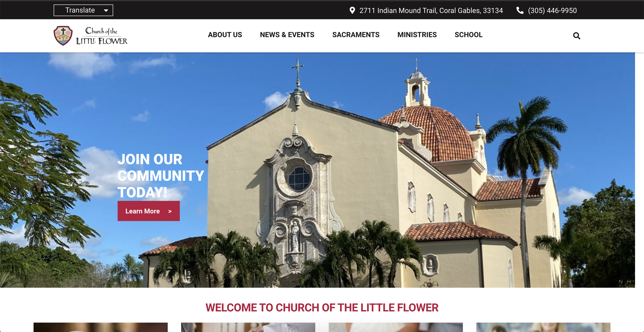Screen dimensions: 644x332
Task: Click the Translate dropdown arrow
Action: pos(106,11)
